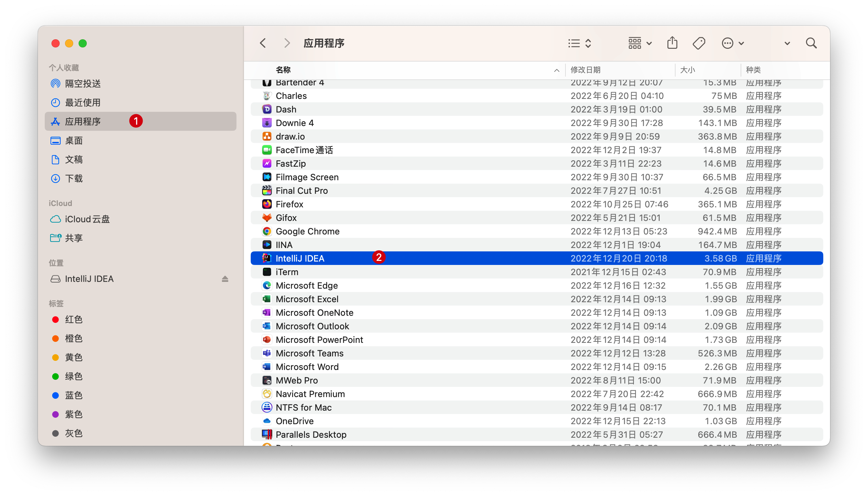Image resolution: width=868 pixels, height=496 pixels.
Task: Click the FaceTime通话 app icon
Action: pos(267,150)
